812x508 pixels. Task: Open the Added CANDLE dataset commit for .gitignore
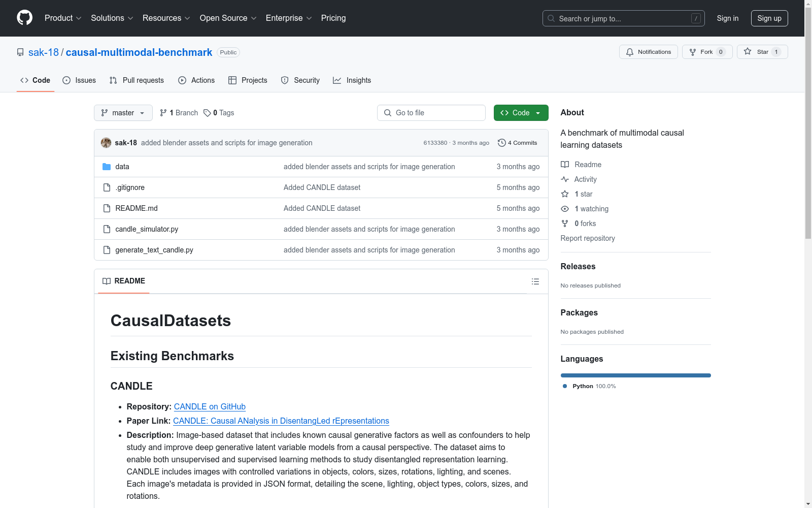pos(322,187)
